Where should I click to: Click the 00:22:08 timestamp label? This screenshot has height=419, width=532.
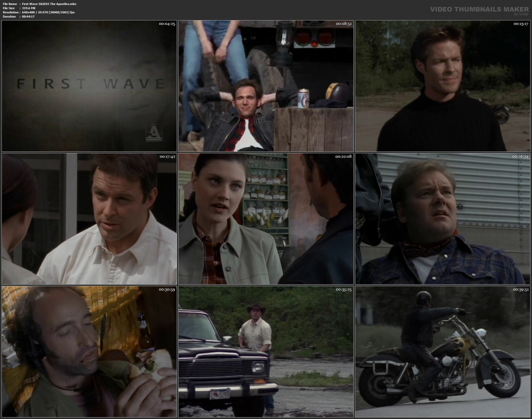click(343, 157)
